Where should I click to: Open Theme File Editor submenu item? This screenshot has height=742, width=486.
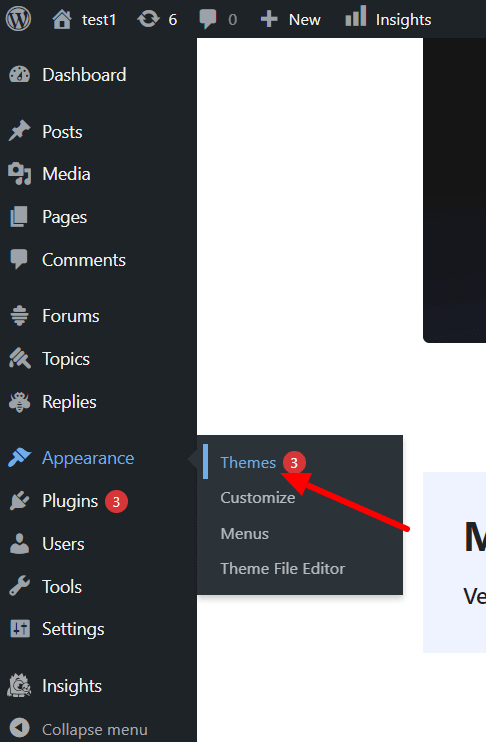tap(283, 568)
